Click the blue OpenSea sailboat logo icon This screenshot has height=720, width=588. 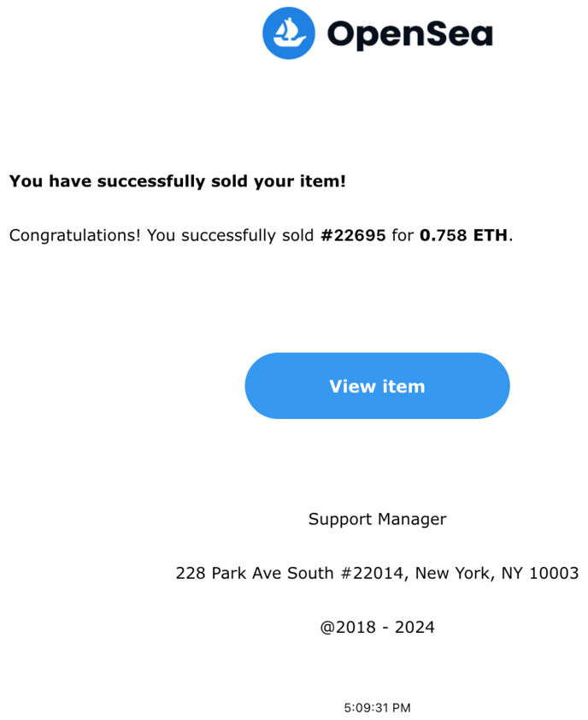point(289,33)
